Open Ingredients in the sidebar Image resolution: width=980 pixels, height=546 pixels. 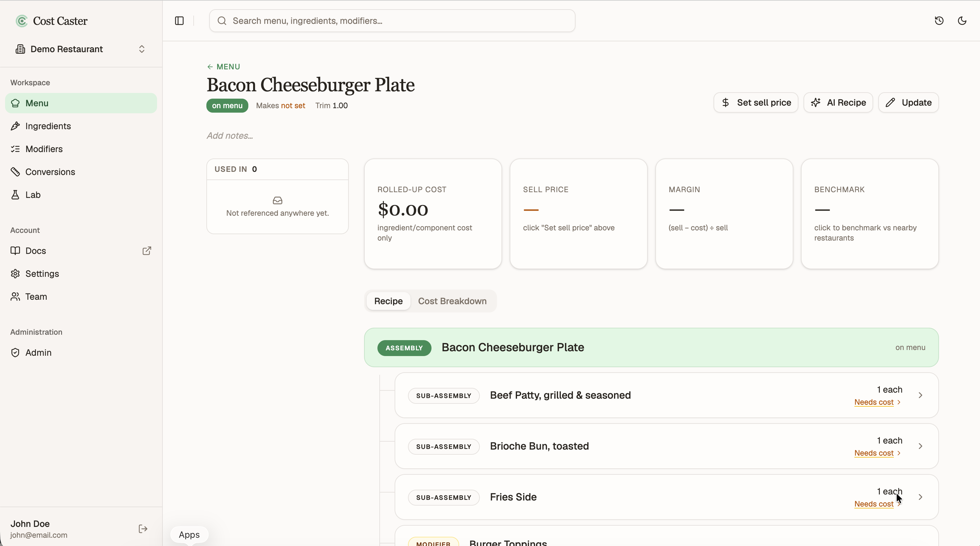pyautogui.click(x=81, y=126)
